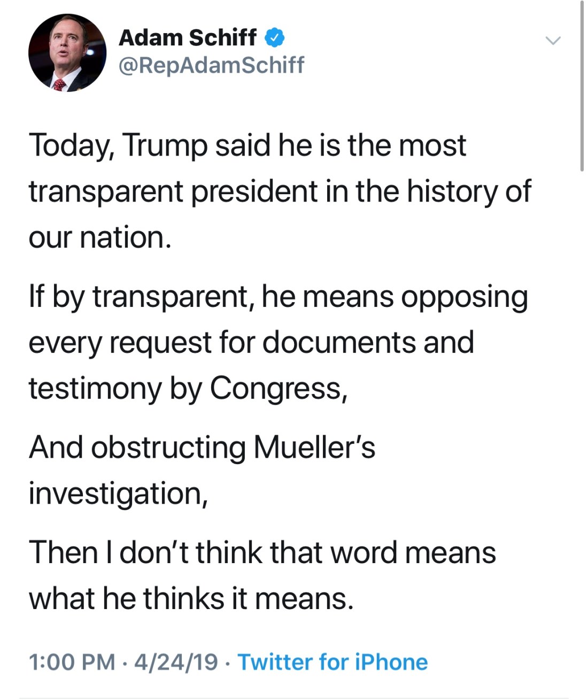This screenshot has width=588, height=700.
Task: Click the 4/24/19 tweet date
Action: coord(176,661)
